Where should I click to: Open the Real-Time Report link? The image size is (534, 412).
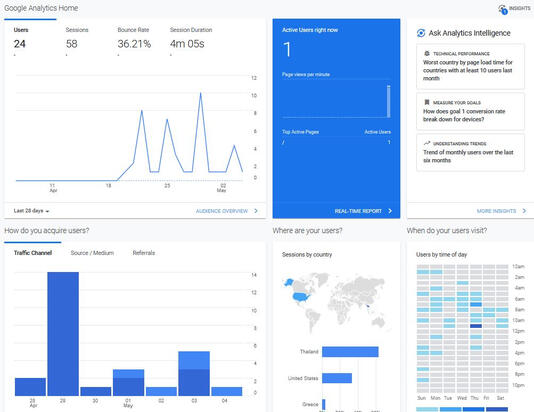point(358,211)
